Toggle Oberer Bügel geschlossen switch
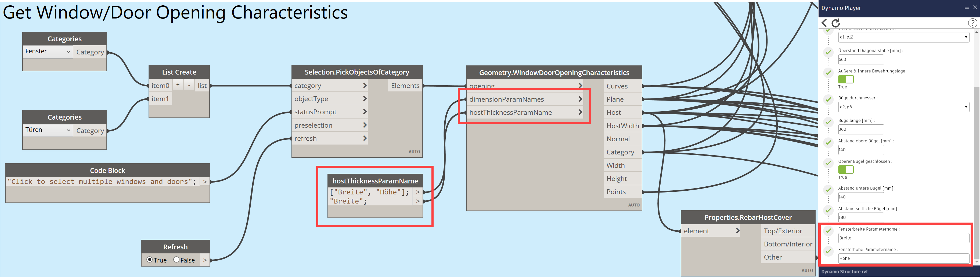The height and width of the screenshot is (277, 980). coord(846,169)
